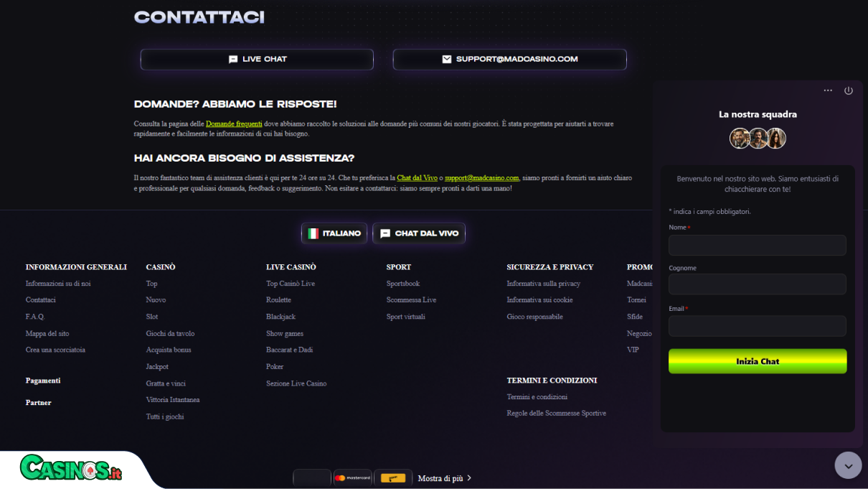Open the Slot link
Image resolution: width=868 pixels, height=489 pixels.
coord(152,317)
